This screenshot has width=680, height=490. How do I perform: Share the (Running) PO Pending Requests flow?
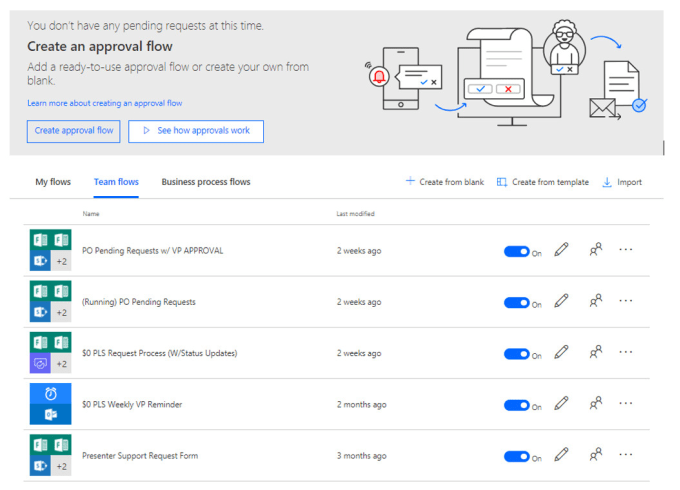pyautogui.click(x=596, y=301)
